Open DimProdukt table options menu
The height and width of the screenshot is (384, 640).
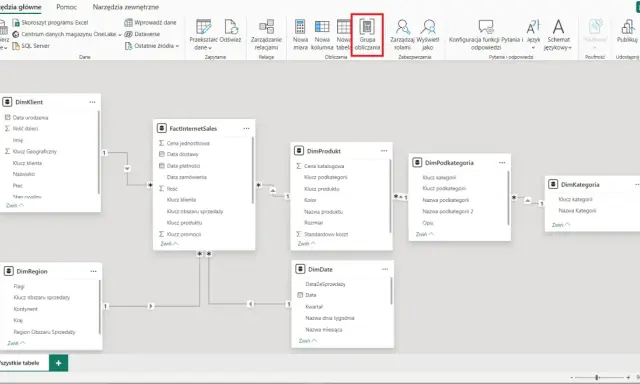pos(384,151)
